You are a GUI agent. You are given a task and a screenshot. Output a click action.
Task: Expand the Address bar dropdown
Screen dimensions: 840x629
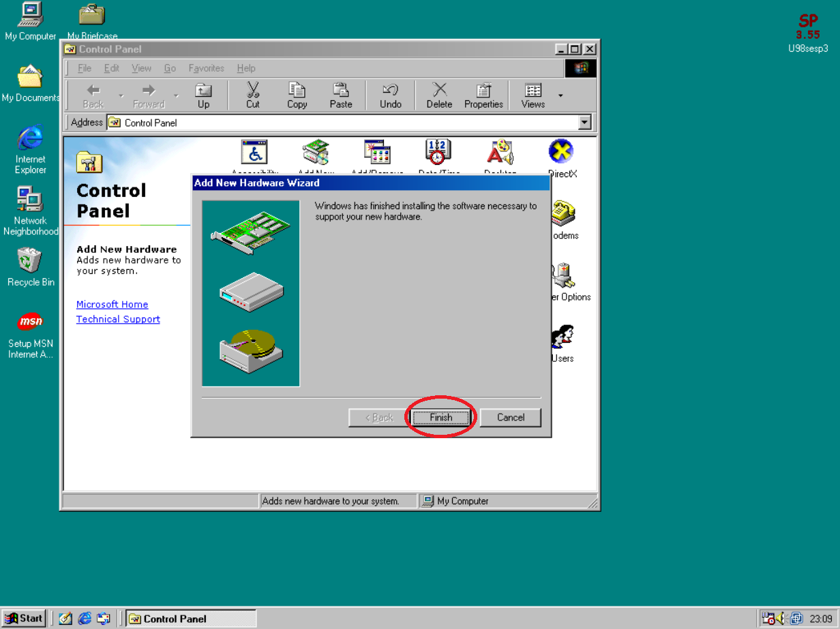coord(584,123)
